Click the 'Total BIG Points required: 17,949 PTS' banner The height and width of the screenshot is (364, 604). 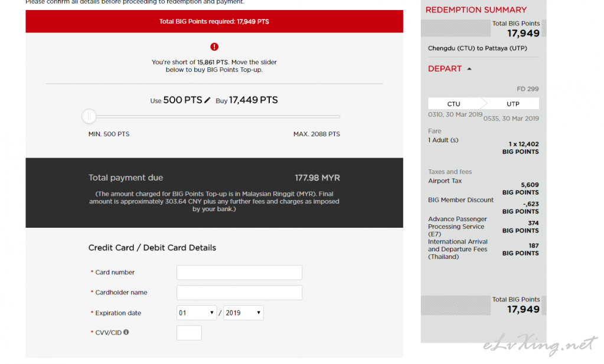[214, 22]
